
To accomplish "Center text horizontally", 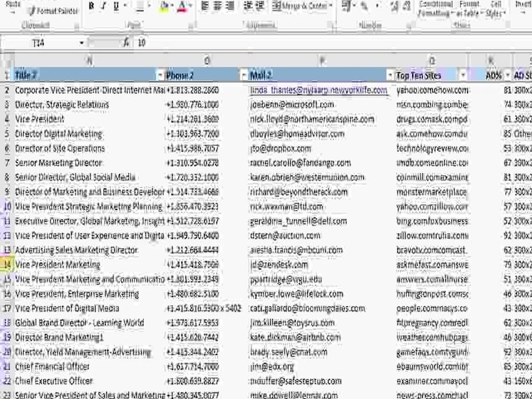I will [218, 6].
